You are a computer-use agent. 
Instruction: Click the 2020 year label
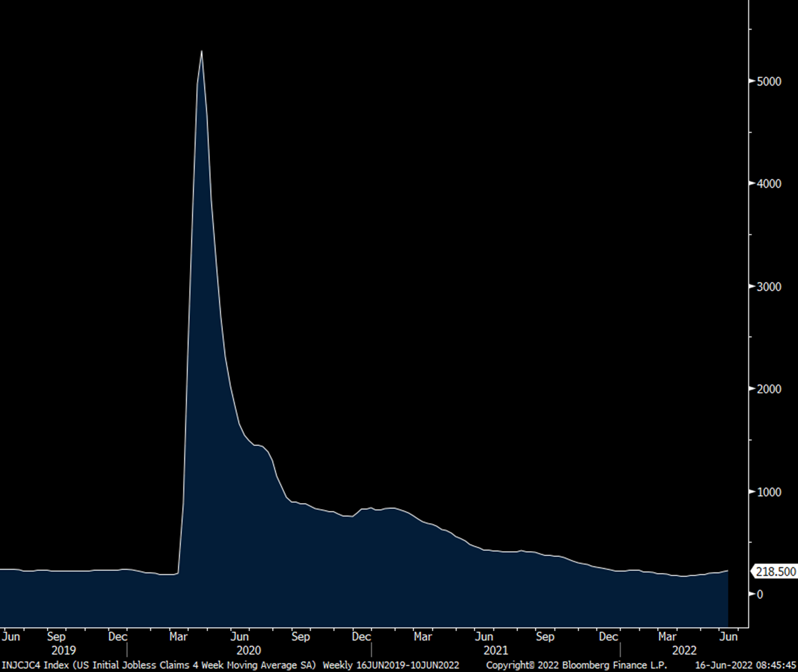[x=249, y=650]
